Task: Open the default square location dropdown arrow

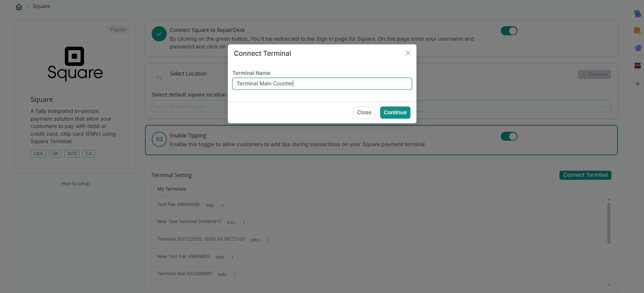Action: click(x=604, y=107)
